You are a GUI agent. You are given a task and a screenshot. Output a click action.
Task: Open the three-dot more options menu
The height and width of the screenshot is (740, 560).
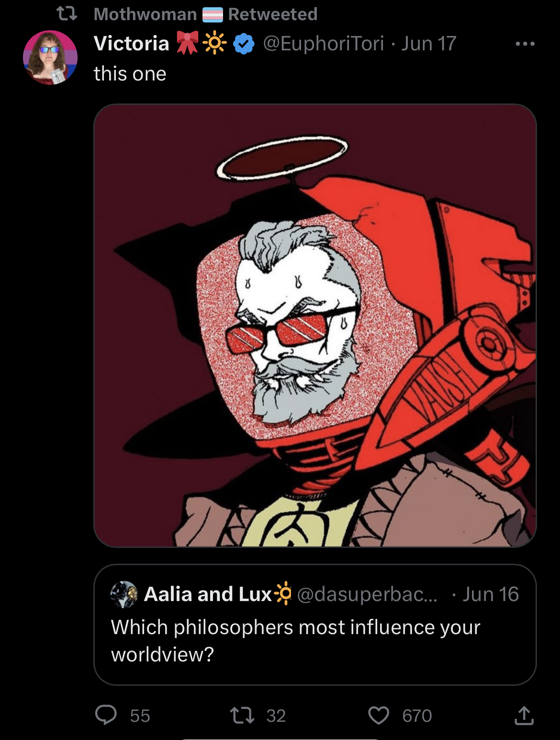(525, 44)
